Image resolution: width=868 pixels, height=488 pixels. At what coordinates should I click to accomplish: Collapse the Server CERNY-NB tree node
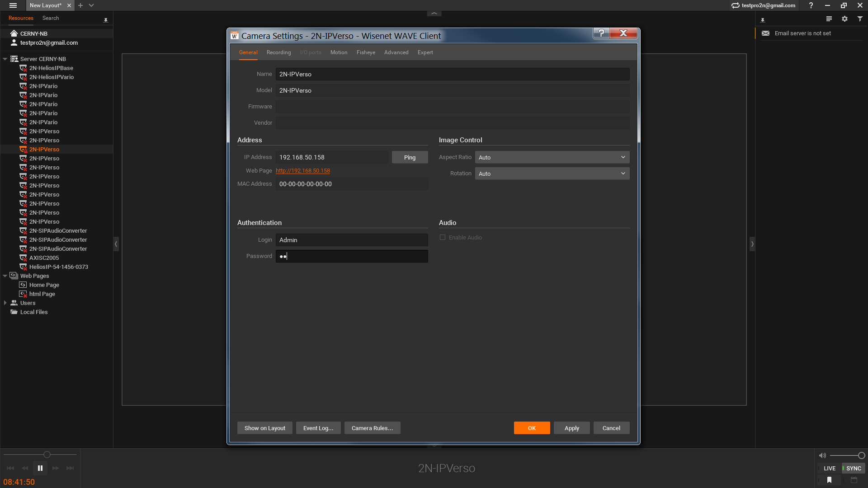pos(5,59)
